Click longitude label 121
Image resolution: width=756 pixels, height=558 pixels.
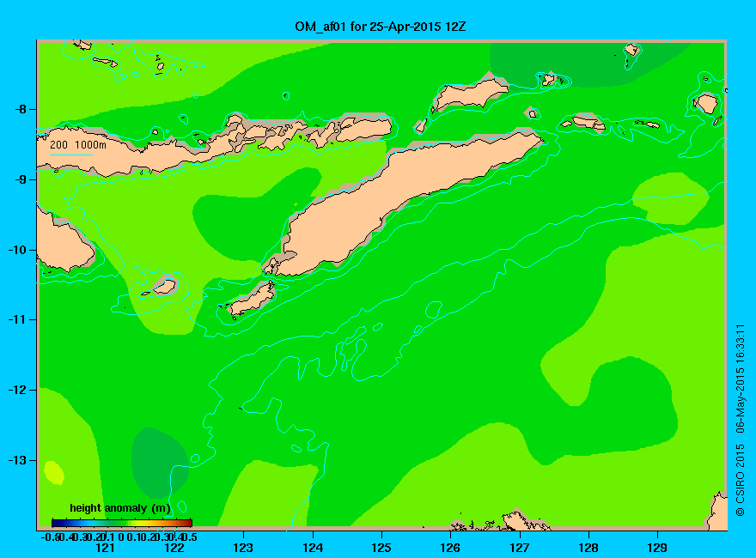105,548
